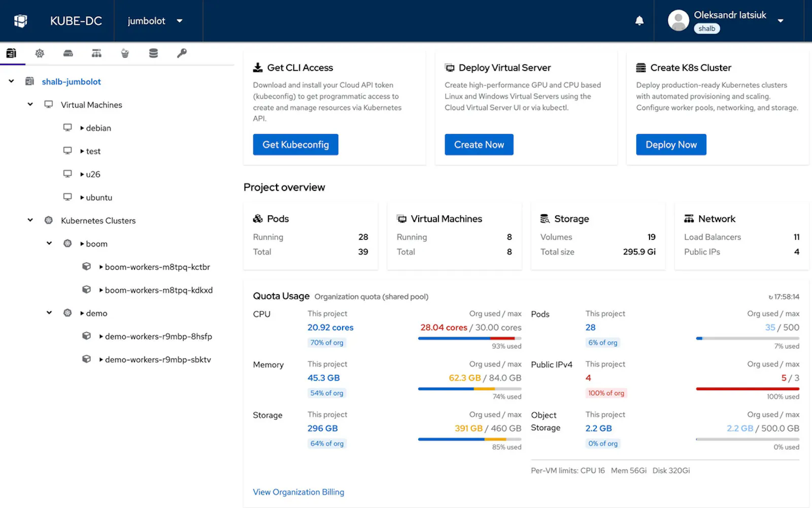Viewport: 812px width, 508px height.
Task: Click the user avatar icon
Action: 678,21
